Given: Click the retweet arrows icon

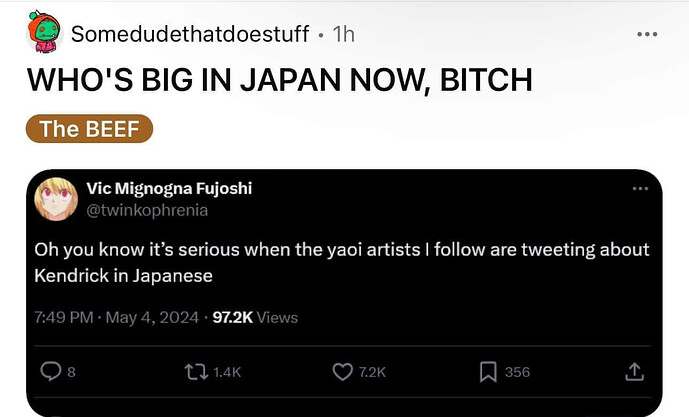Looking at the screenshot, I should (x=195, y=372).
